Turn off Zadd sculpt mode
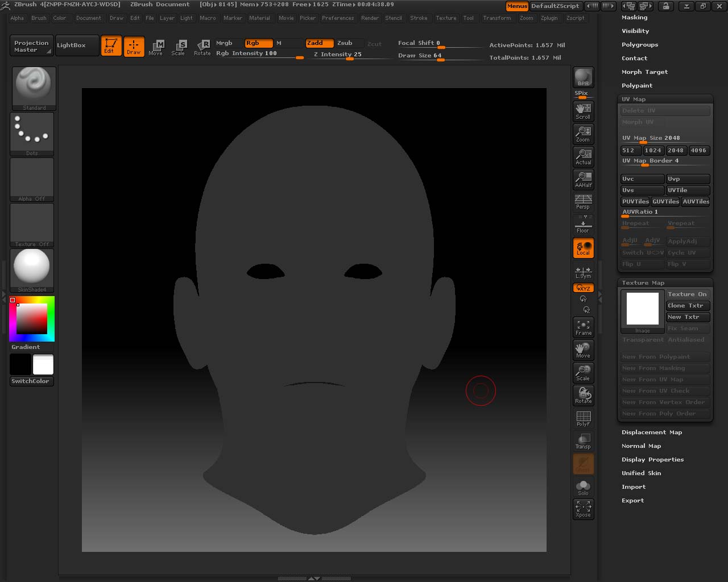The width and height of the screenshot is (728, 582). tap(319, 43)
